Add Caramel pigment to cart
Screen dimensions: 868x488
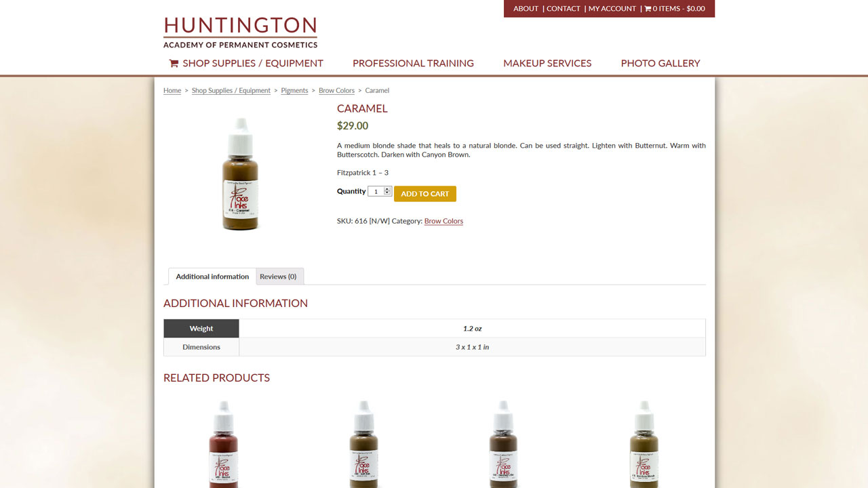click(425, 194)
